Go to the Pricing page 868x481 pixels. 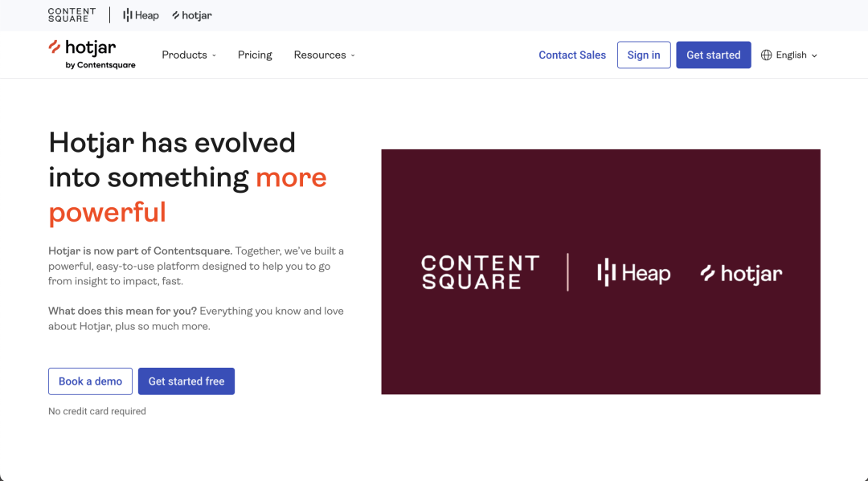point(255,55)
